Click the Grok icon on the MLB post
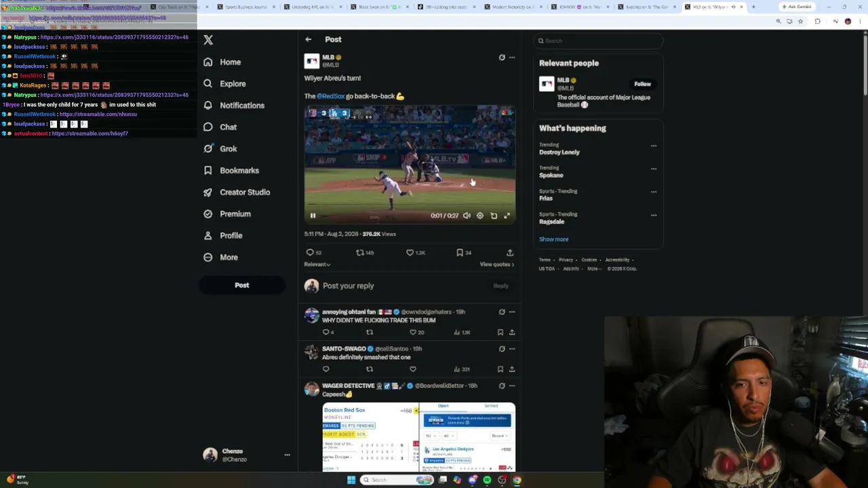Image resolution: width=868 pixels, height=488 pixels. pyautogui.click(x=502, y=58)
